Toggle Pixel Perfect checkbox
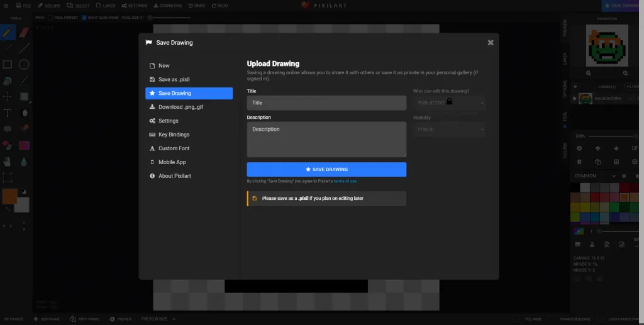Viewport: 644px width, 325px height. pos(50,18)
